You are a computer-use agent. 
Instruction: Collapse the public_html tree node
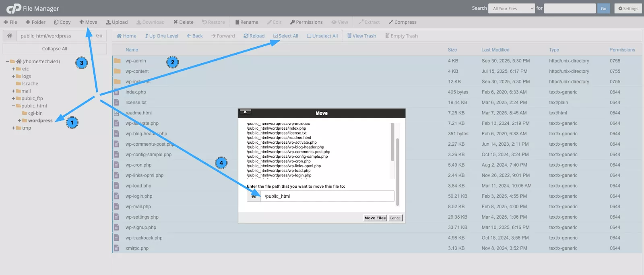(13, 106)
